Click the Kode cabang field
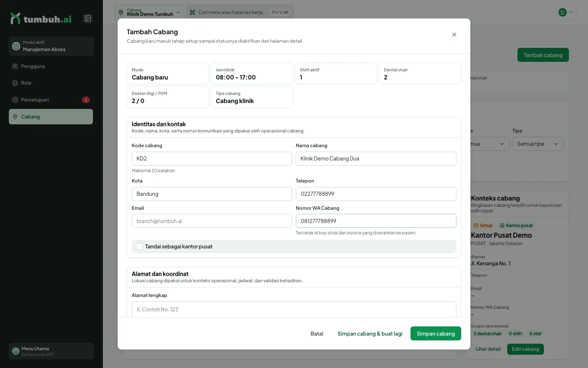 (212, 159)
